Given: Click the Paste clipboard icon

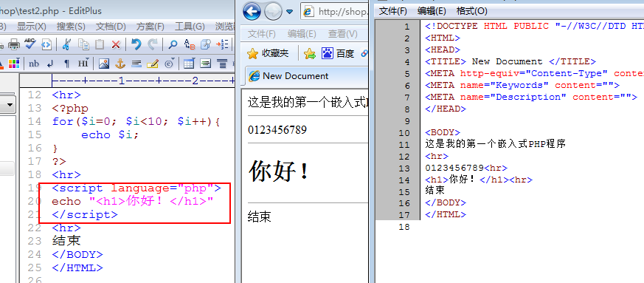Looking at the screenshot, I should click(x=100, y=44).
